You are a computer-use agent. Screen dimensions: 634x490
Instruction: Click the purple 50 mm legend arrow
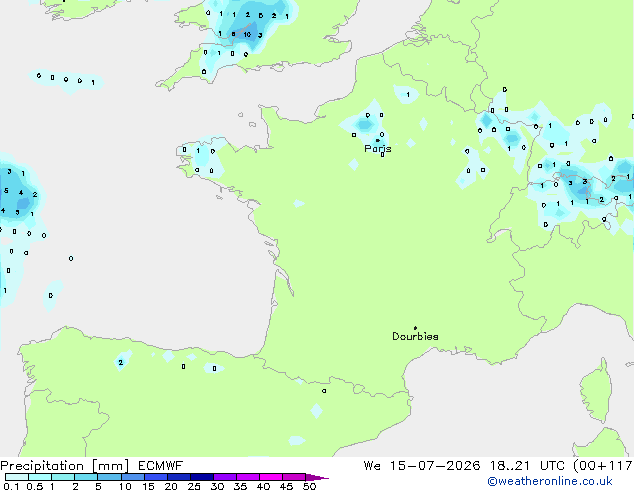point(317,477)
